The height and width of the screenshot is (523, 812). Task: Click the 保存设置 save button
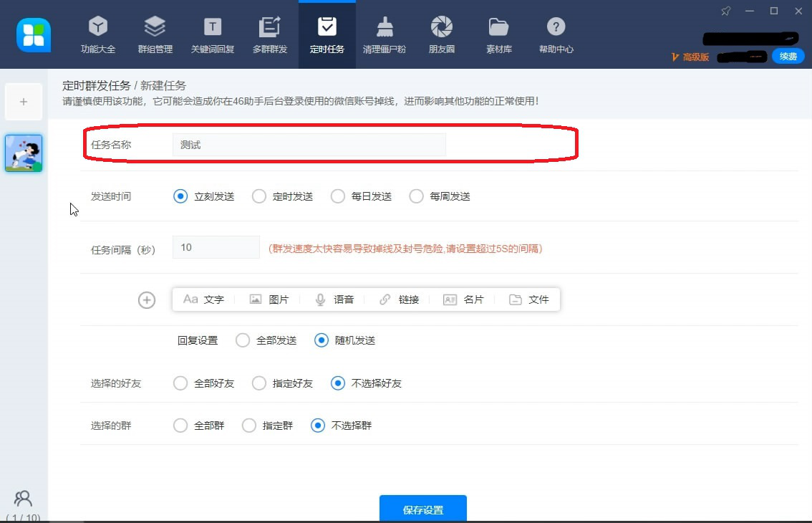pos(422,509)
